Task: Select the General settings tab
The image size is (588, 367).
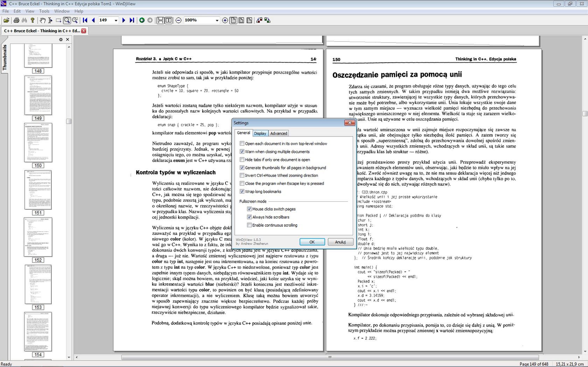Action: click(x=243, y=133)
